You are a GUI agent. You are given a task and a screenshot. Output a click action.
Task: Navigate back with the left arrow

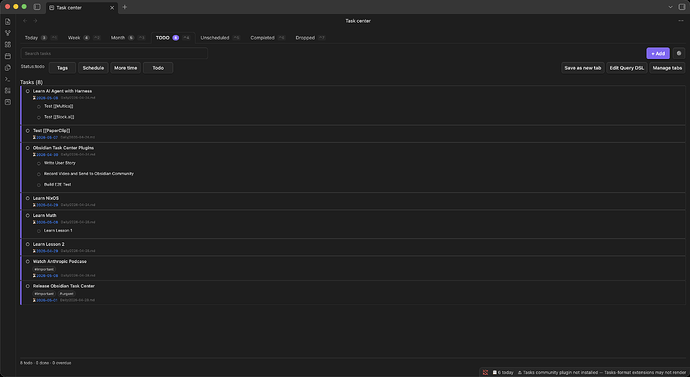25,21
